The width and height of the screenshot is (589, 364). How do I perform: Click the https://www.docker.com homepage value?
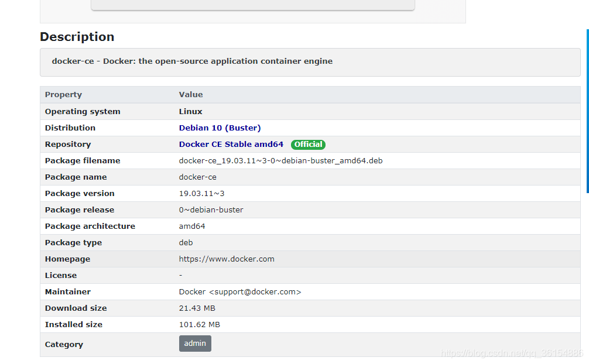click(x=227, y=259)
